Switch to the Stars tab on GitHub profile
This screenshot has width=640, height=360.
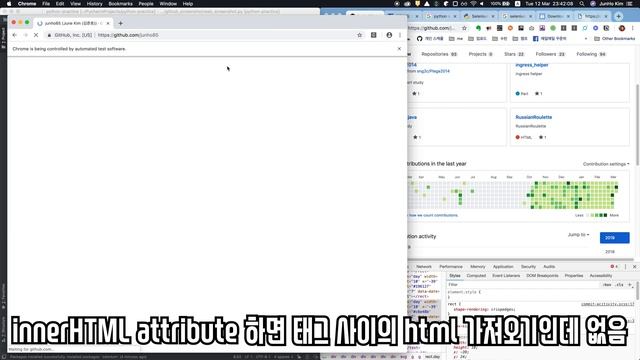[514, 54]
